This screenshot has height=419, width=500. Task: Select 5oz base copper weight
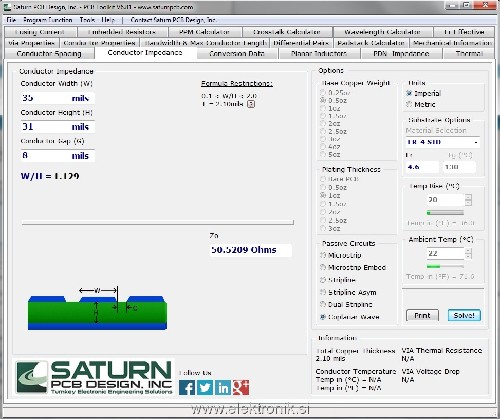point(330,154)
